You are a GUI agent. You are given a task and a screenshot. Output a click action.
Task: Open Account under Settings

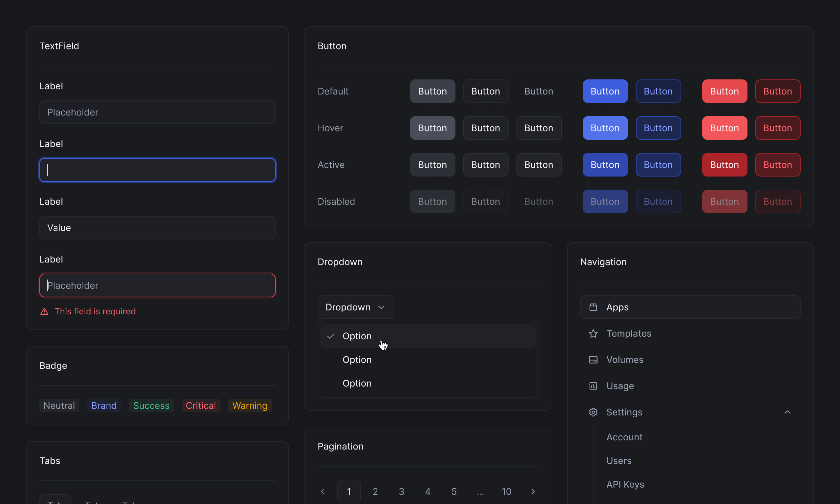pyautogui.click(x=624, y=437)
